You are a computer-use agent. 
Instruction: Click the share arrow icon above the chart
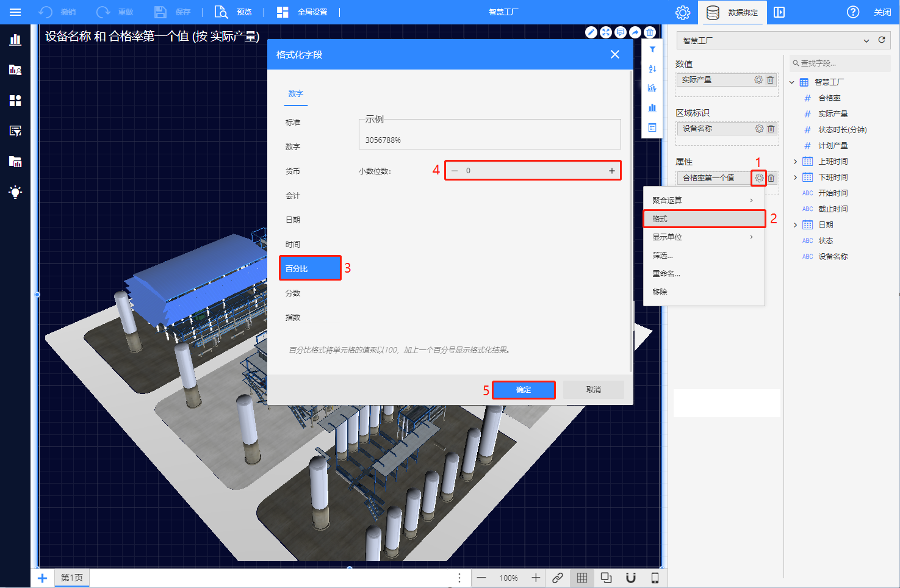(635, 32)
